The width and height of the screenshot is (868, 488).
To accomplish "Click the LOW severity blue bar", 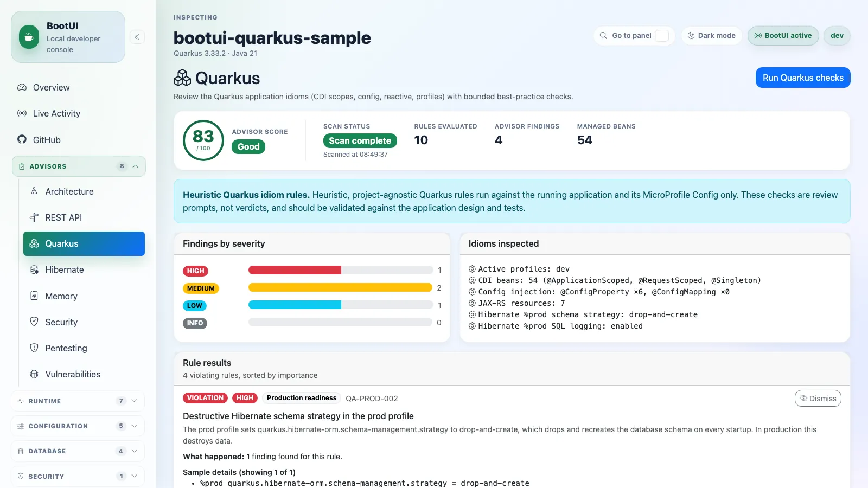I will (295, 305).
